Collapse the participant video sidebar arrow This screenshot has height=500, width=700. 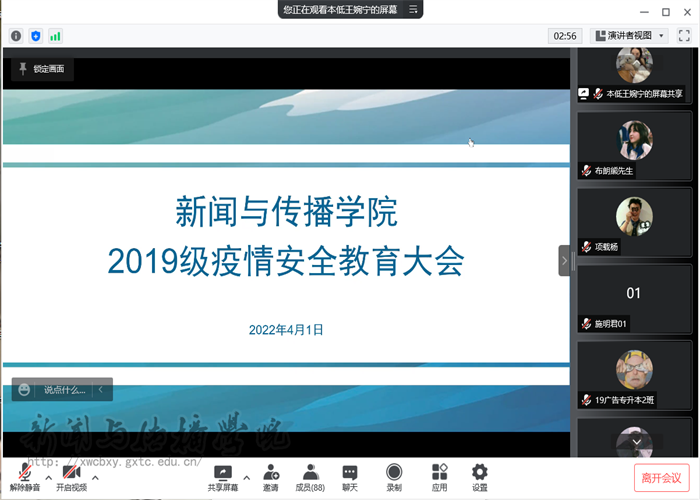pyautogui.click(x=564, y=260)
